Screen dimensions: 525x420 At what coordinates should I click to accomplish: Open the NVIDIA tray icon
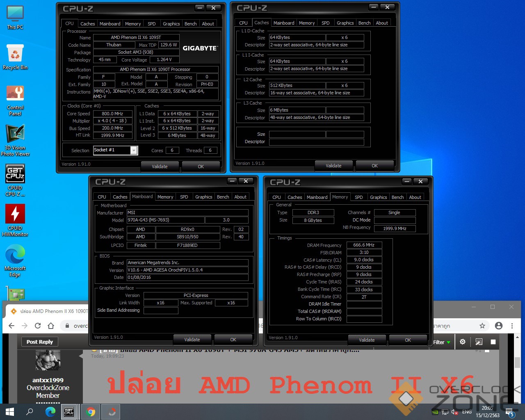435,412
